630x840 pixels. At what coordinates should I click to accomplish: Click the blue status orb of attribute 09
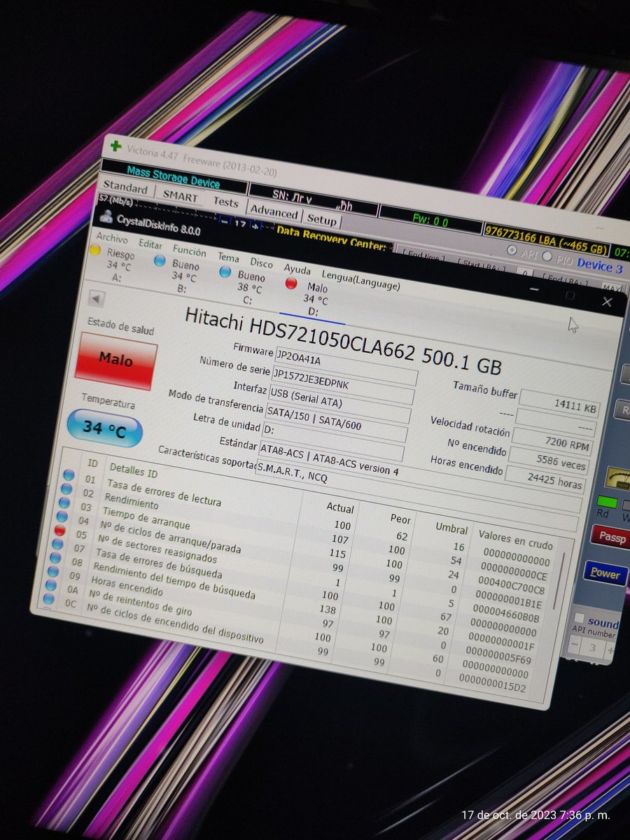[x=53, y=571]
